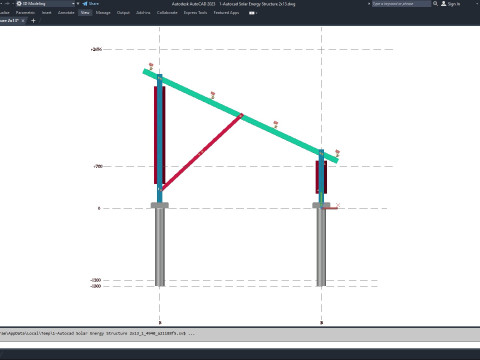Select the dark red plate on left column
Screen dimensions: 480x360
point(155,135)
